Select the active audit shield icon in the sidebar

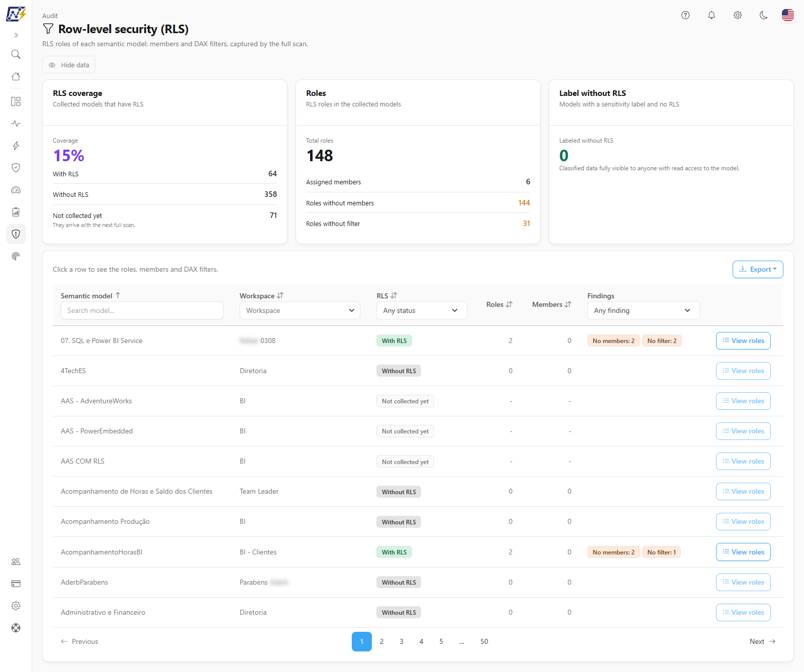[16, 234]
